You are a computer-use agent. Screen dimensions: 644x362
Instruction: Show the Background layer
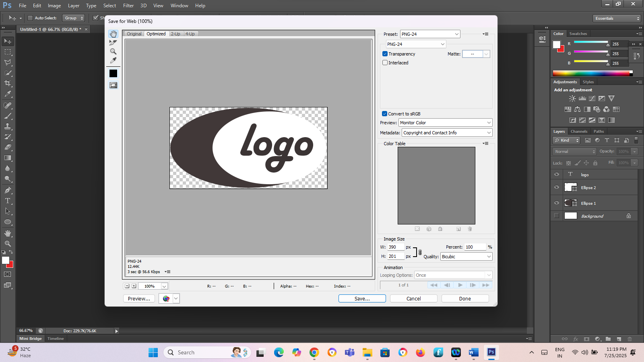pos(557,216)
